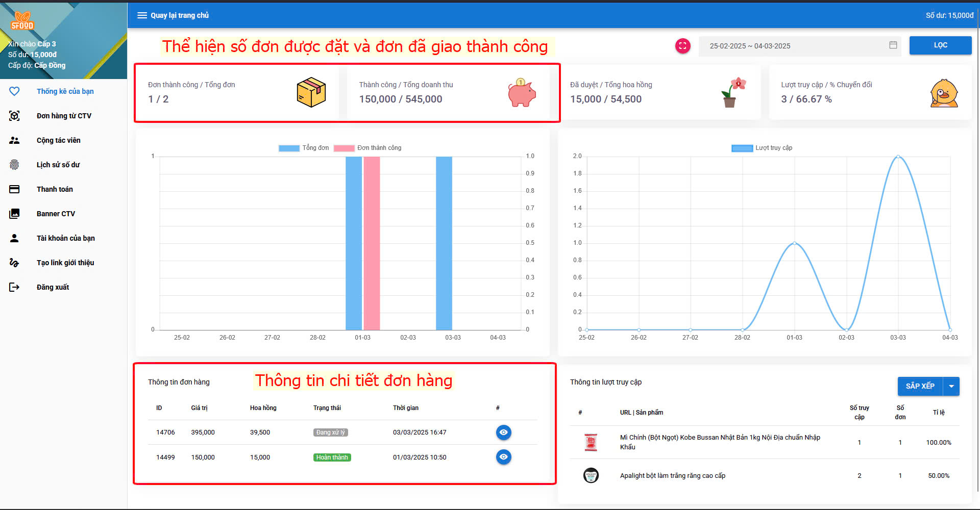
Task: Expand the SẮP XẾP dropdown arrow
Action: coord(951,387)
